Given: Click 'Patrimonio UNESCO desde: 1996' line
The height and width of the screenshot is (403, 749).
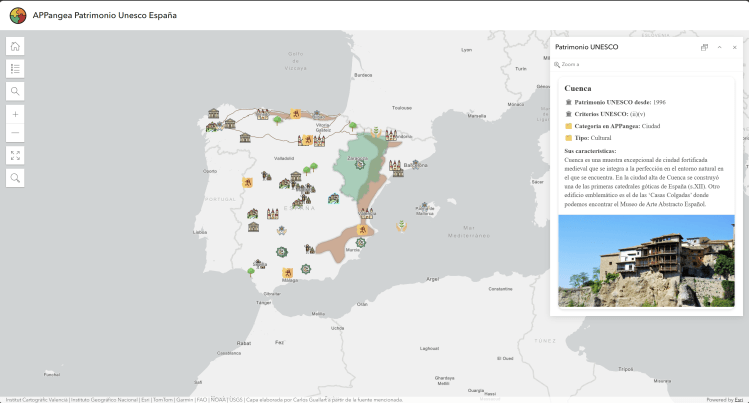Looking at the screenshot, I should coord(615,102).
